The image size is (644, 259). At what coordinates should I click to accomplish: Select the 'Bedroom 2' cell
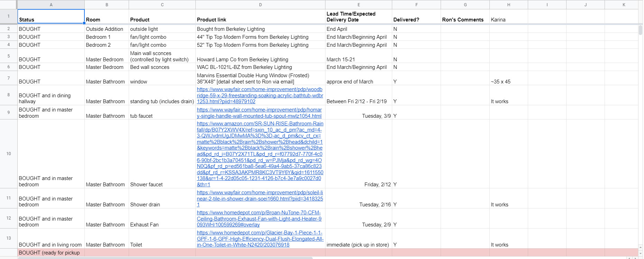coord(107,45)
